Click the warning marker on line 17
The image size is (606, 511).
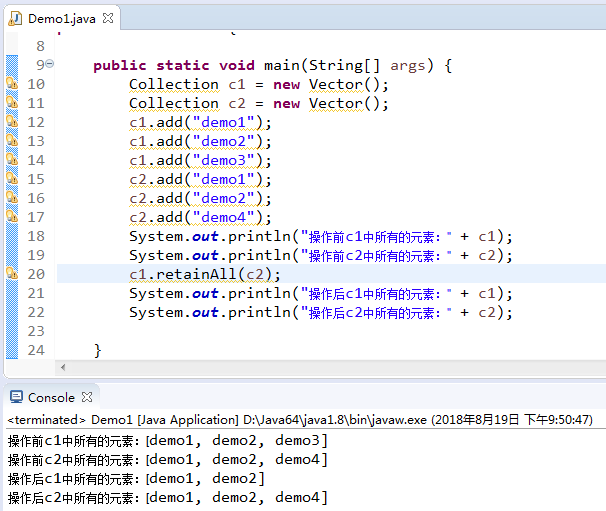pyautogui.click(x=12, y=216)
